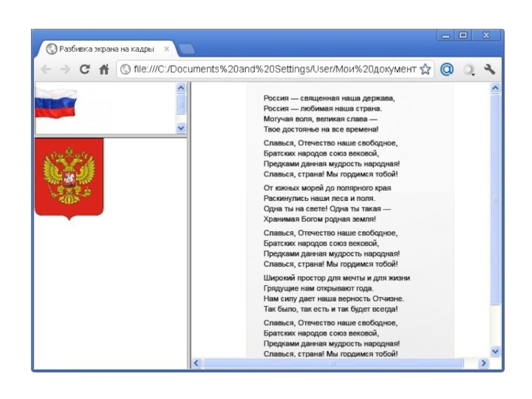
Task: Click down arrow of anthem frame vertical scrollbar
Action: 495,351
